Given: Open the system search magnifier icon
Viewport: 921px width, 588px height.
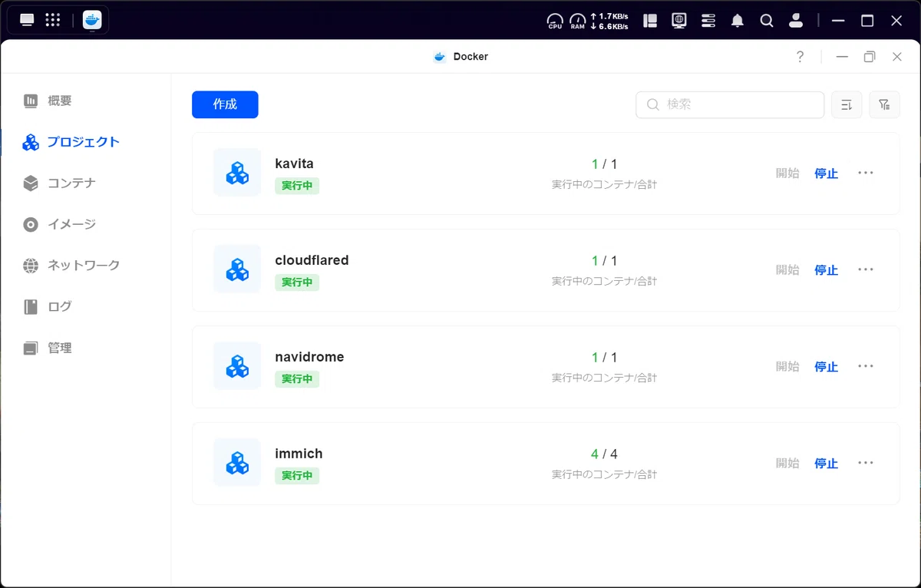Looking at the screenshot, I should coord(767,21).
